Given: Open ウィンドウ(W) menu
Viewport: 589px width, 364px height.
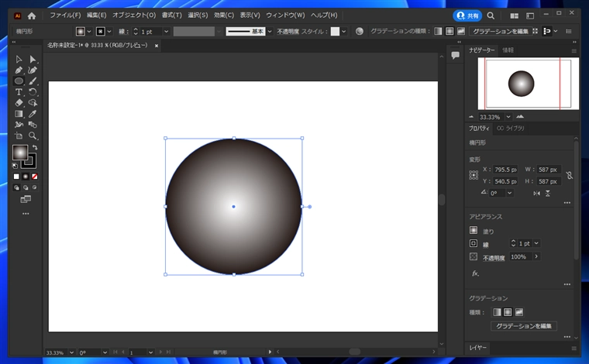Looking at the screenshot, I should (x=285, y=15).
